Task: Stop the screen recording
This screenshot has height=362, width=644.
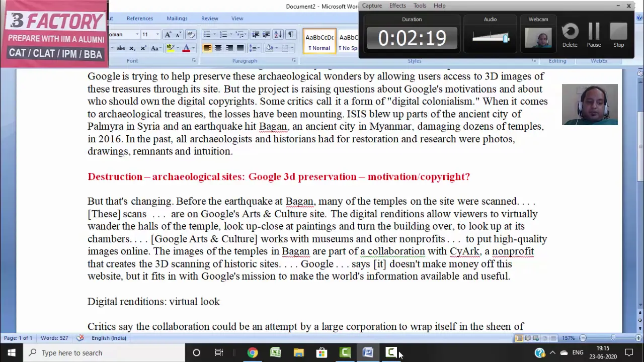Action: [x=618, y=35]
